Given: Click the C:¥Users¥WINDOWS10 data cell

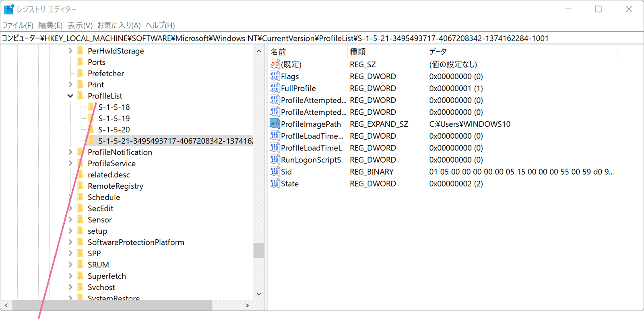Looking at the screenshot, I should click(x=470, y=124).
